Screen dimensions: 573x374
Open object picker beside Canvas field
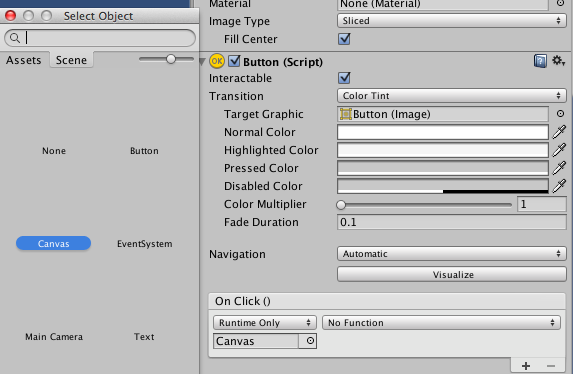310,341
